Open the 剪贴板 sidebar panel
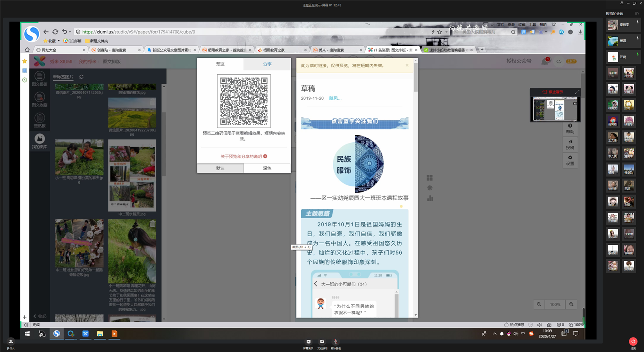 [40, 120]
